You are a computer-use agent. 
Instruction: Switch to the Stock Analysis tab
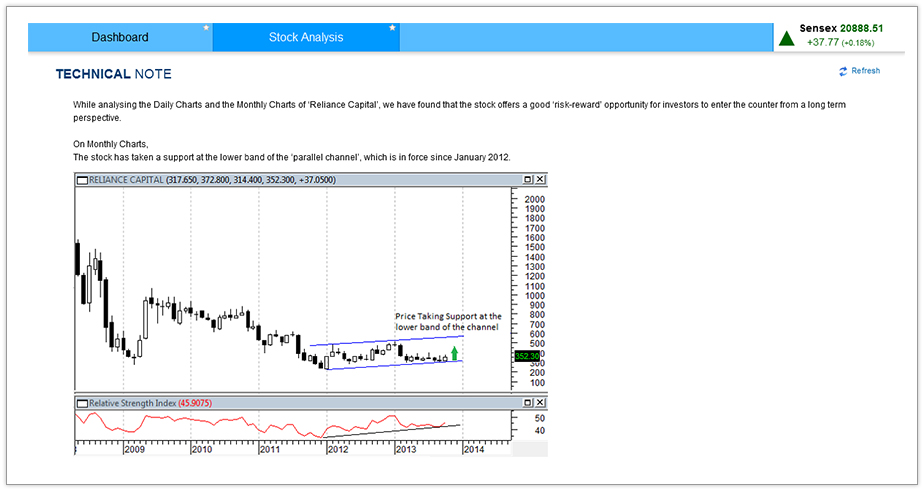(306, 37)
